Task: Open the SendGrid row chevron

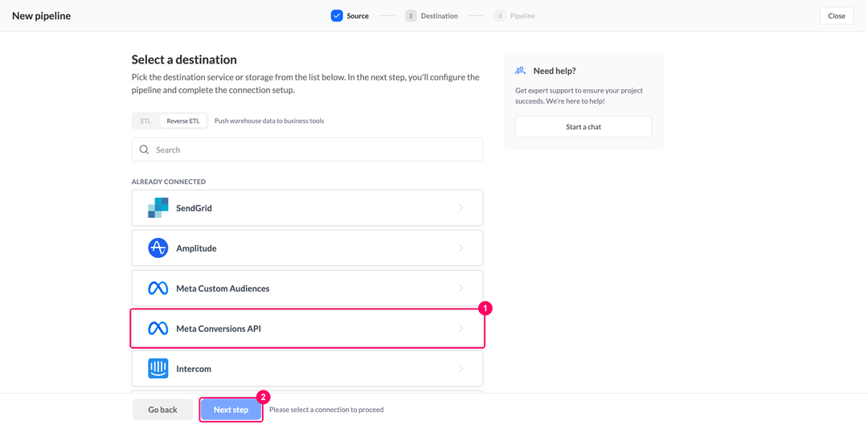Action: click(461, 208)
